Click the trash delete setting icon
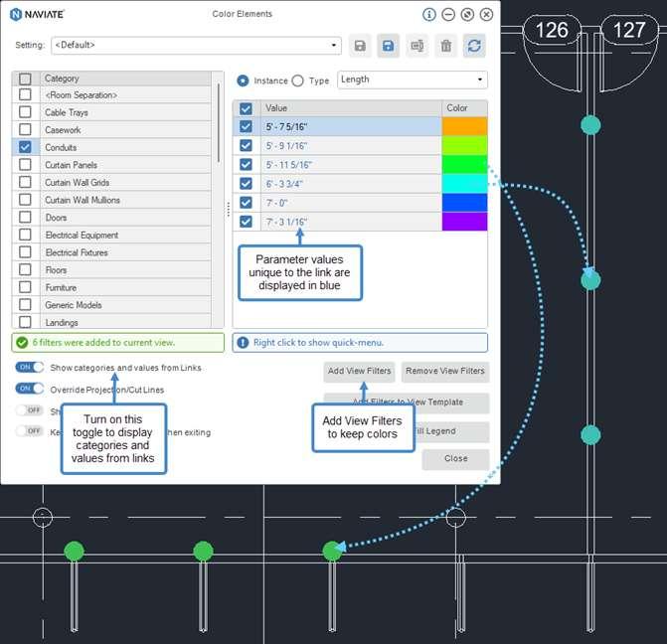This screenshot has width=667, height=644. click(x=445, y=46)
